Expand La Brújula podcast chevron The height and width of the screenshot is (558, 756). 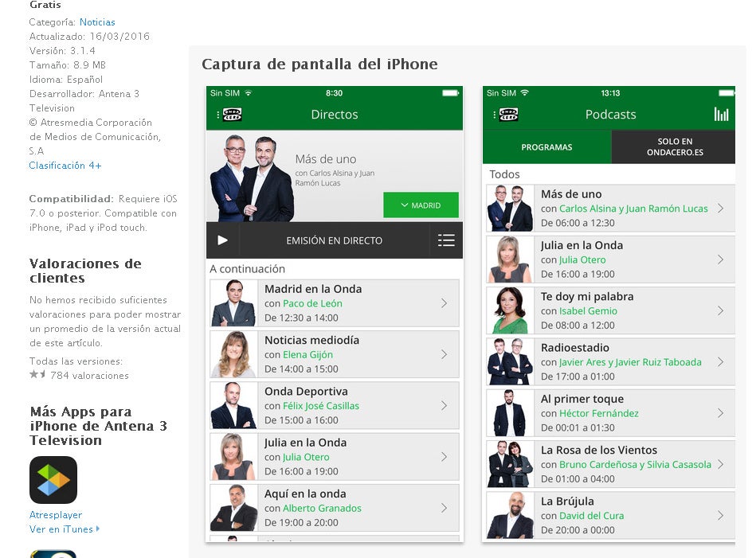pos(720,515)
